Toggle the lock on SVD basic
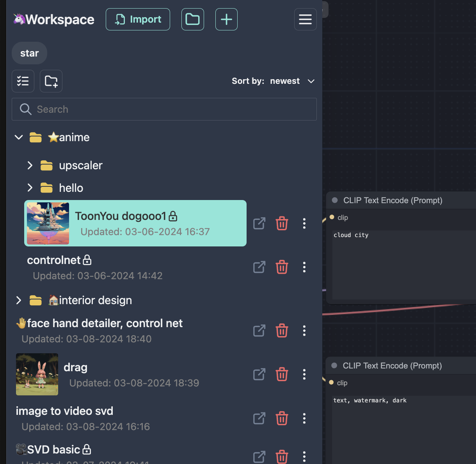476x464 pixels. 87,449
